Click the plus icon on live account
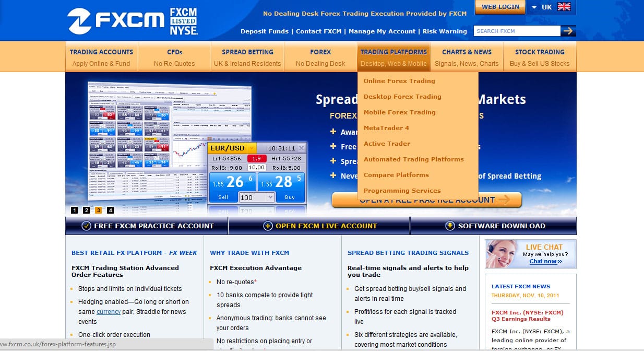644x351 pixels. [x=268, y=226]
